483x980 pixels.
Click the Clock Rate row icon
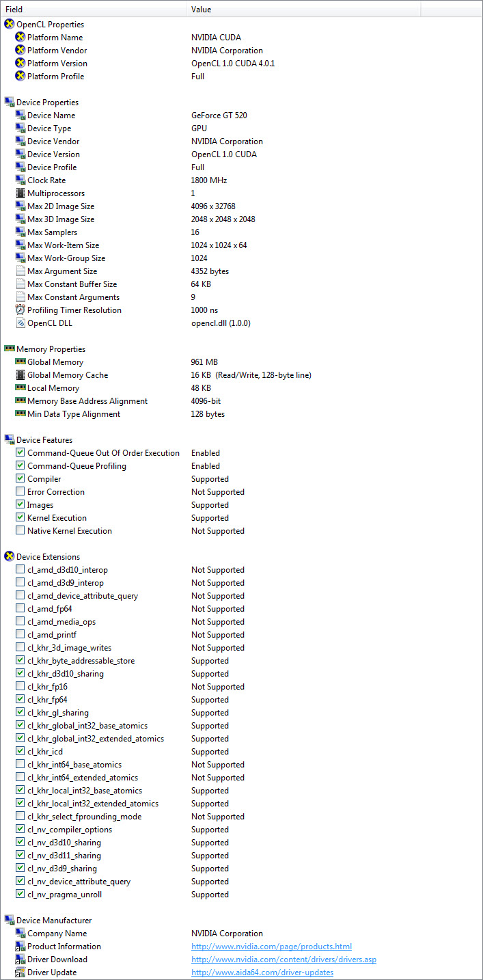pos(20,180)
